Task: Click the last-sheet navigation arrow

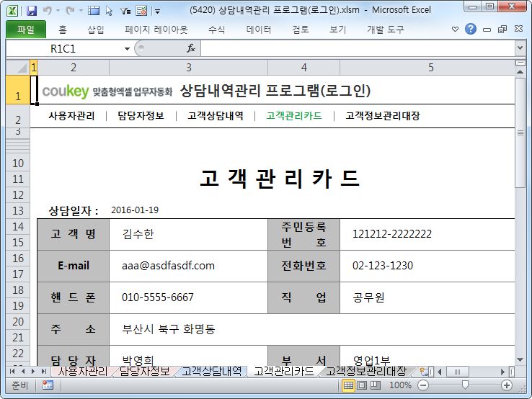Action: [44, 371]
